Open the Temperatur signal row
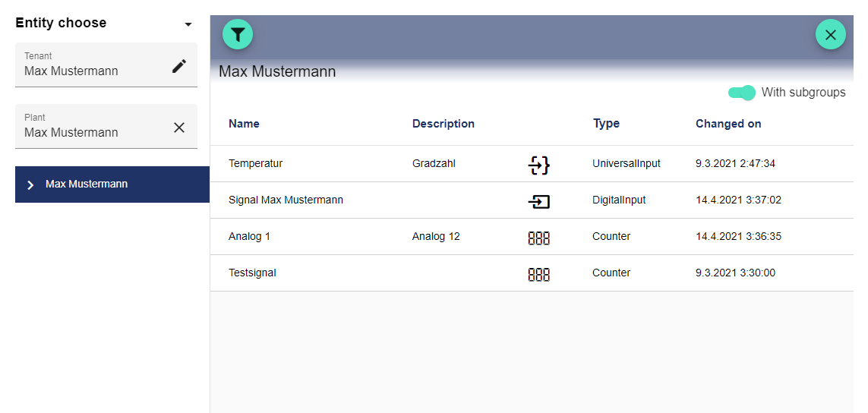 click(255, 163)
